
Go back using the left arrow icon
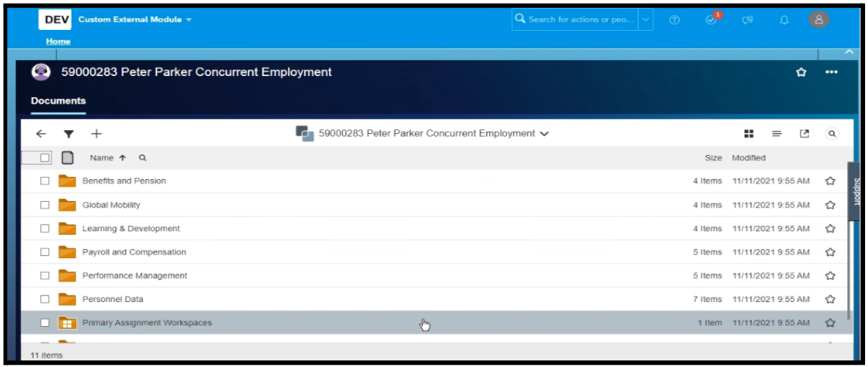tap(41, 134)
